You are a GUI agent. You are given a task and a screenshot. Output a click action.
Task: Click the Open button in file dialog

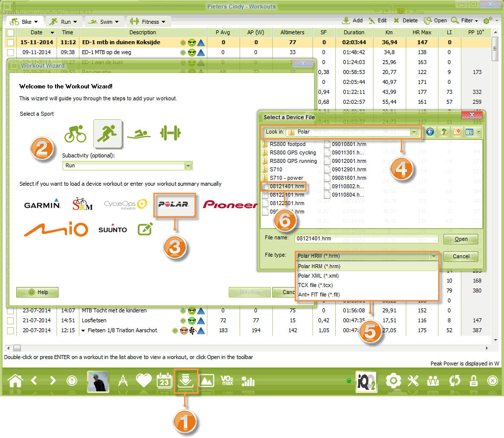[461, 239]
